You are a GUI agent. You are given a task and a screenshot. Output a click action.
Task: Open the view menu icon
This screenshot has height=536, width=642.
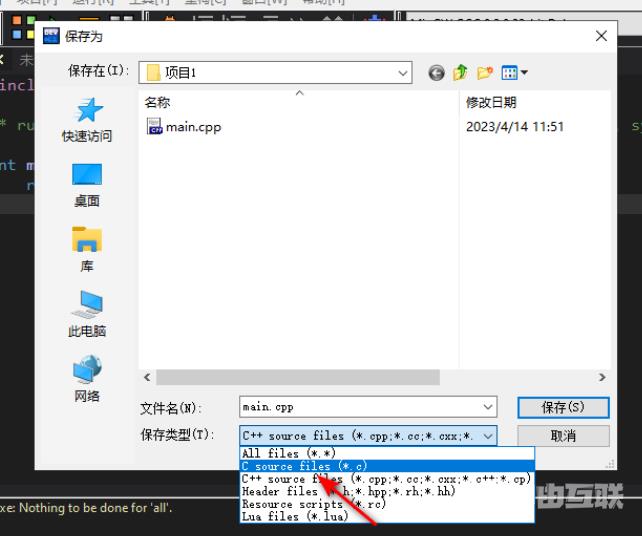(x=514, y=73)
